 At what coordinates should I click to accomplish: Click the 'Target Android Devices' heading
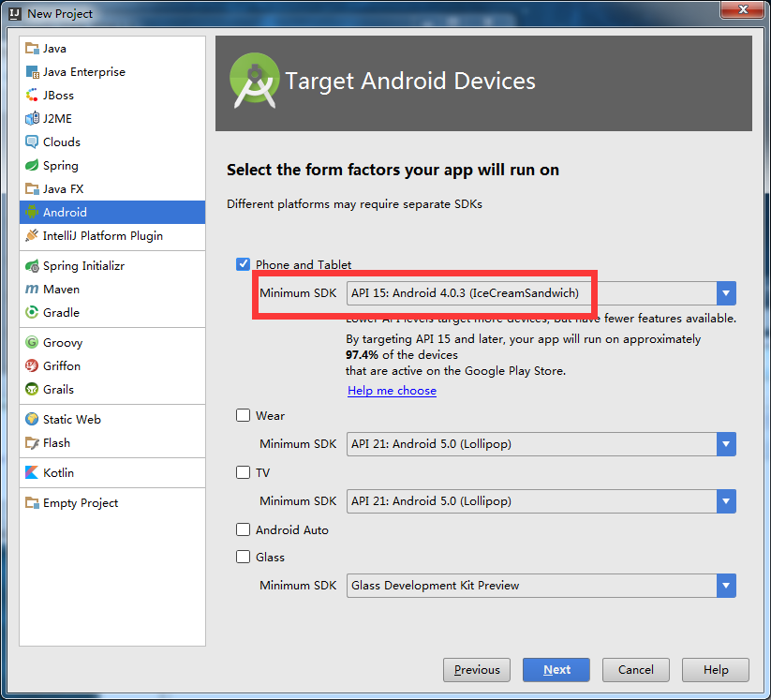click(x=410, y=82)
